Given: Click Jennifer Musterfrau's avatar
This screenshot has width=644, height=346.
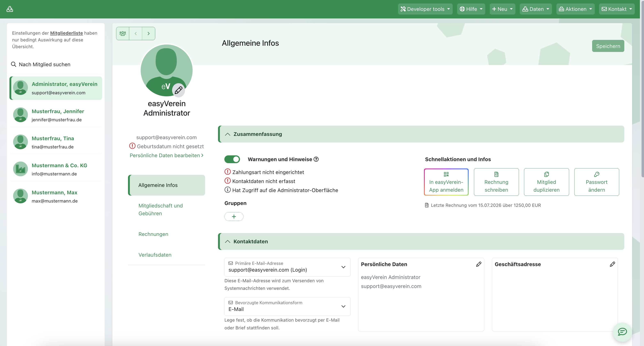Looking at the screenshot, I should click(21, 115).
